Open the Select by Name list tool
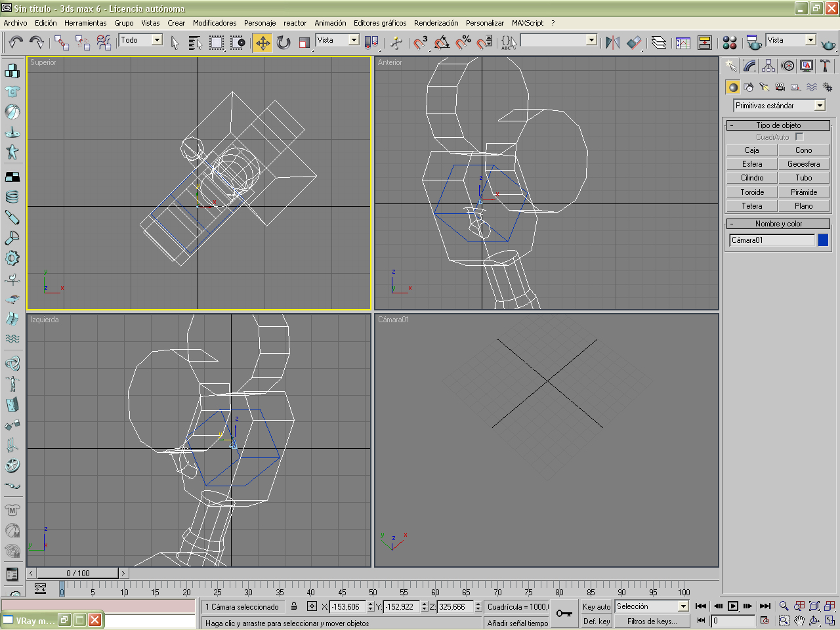 tap(196, 43)
